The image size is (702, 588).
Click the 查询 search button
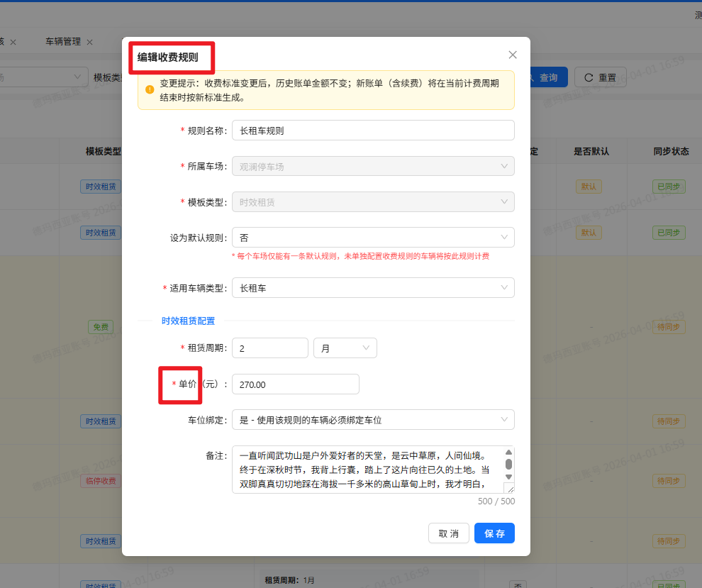click(551, 78)
